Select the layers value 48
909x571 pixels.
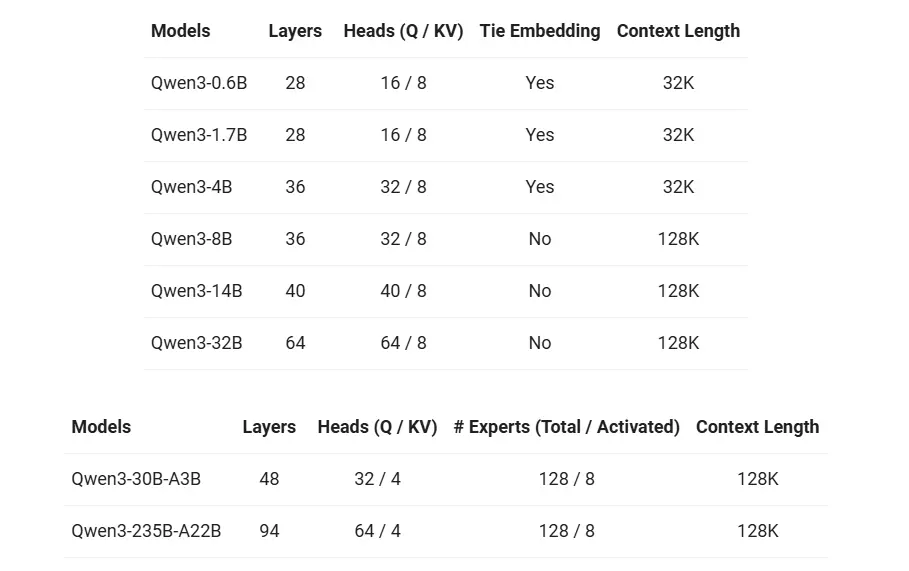coord(269,479)
